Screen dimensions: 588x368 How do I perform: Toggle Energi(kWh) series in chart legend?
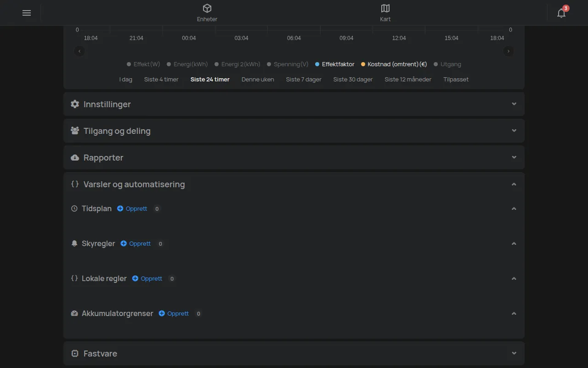[187, 64]
